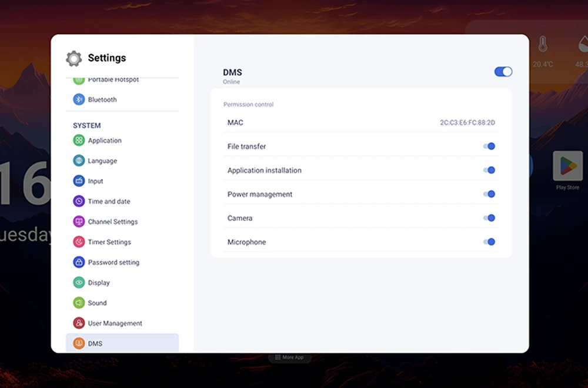Select the Language globe icon
The image size is (588, 388).
click(x=79, y=160)
